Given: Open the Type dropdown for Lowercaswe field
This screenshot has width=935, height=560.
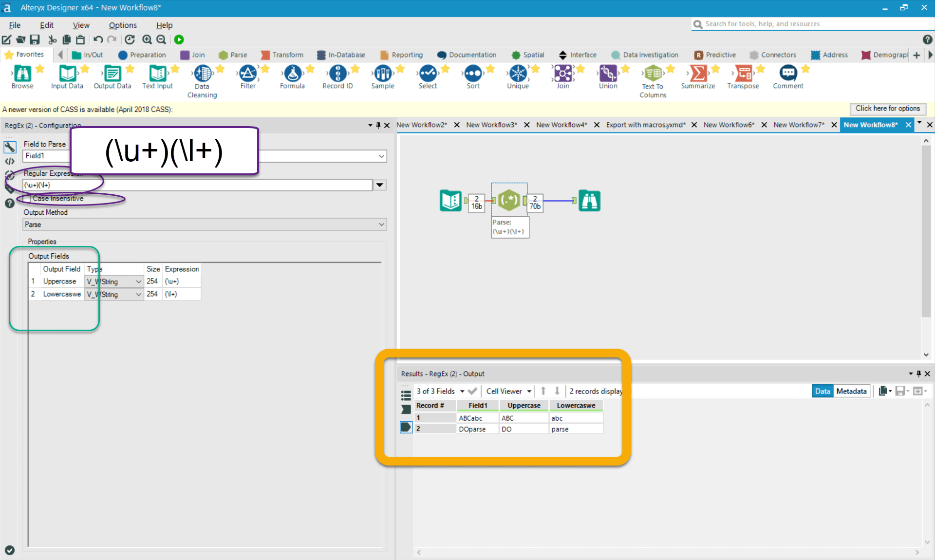Looking at the screenshot, I should pyautogui.click(x=138, y=294).
